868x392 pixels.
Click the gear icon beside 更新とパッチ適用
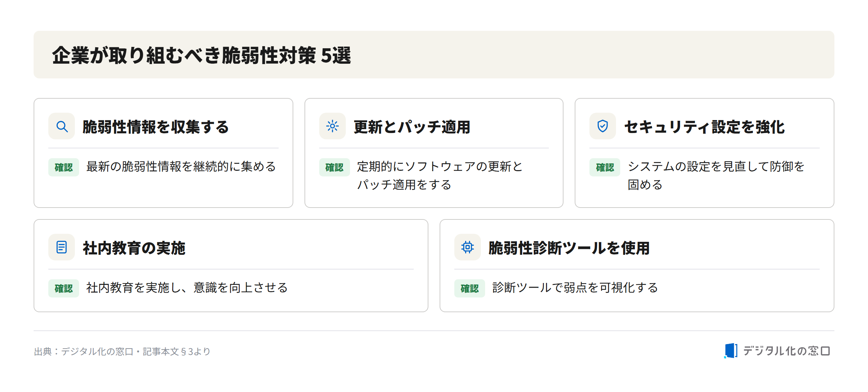pyautogui.click(x=332, y=126)
